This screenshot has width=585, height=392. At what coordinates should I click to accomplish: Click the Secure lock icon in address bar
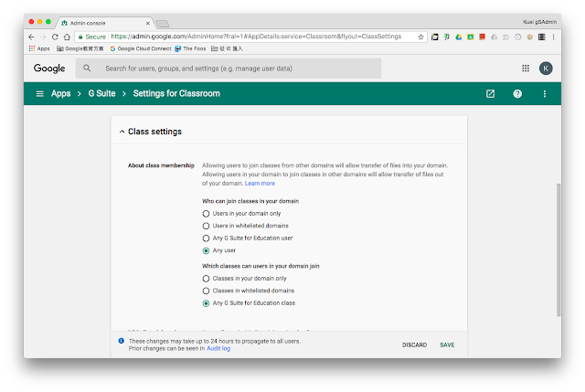pyautogui.click(x=80, y=37)
